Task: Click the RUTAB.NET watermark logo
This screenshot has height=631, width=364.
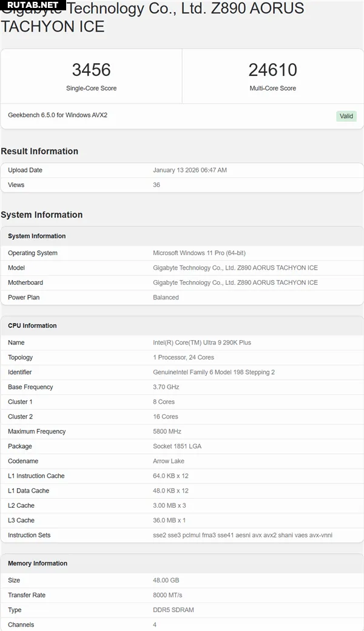Action: pyautogui.click(x=33, y=5)
